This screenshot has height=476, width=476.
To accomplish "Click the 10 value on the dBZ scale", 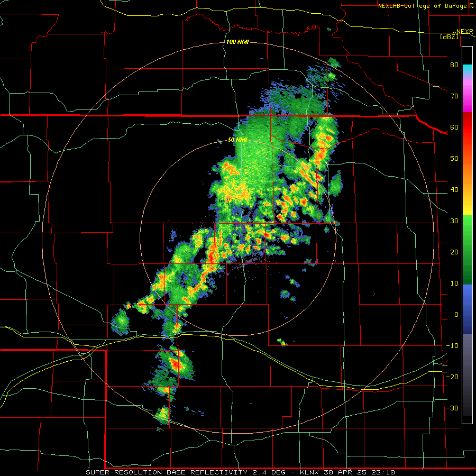I will point(454,283).
